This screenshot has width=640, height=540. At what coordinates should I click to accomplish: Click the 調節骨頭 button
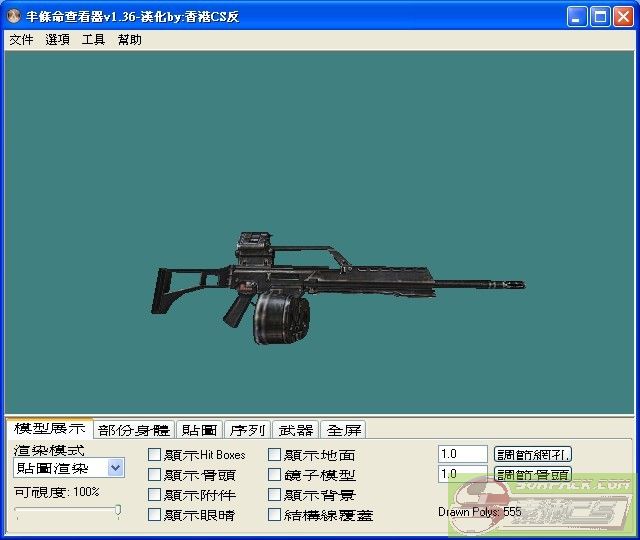pos(533,475)
